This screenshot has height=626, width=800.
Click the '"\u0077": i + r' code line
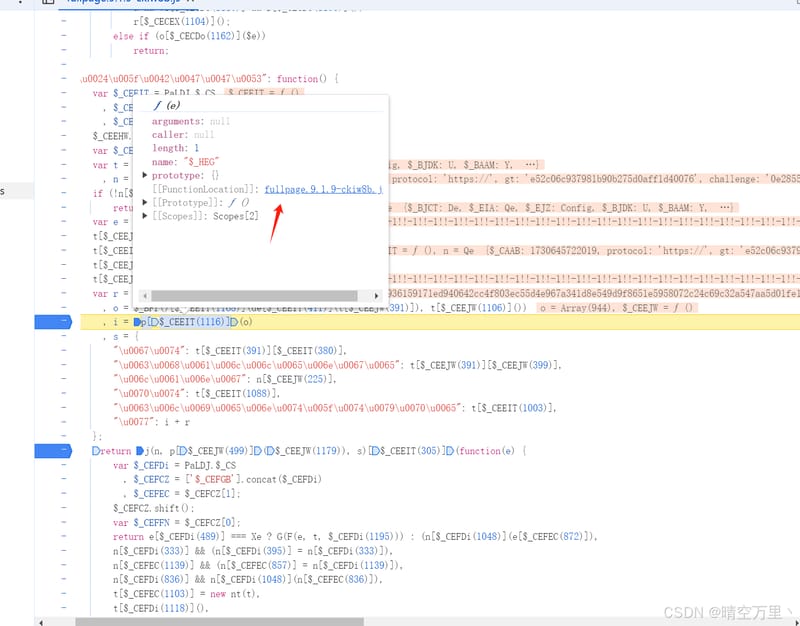tap(152, 422)
